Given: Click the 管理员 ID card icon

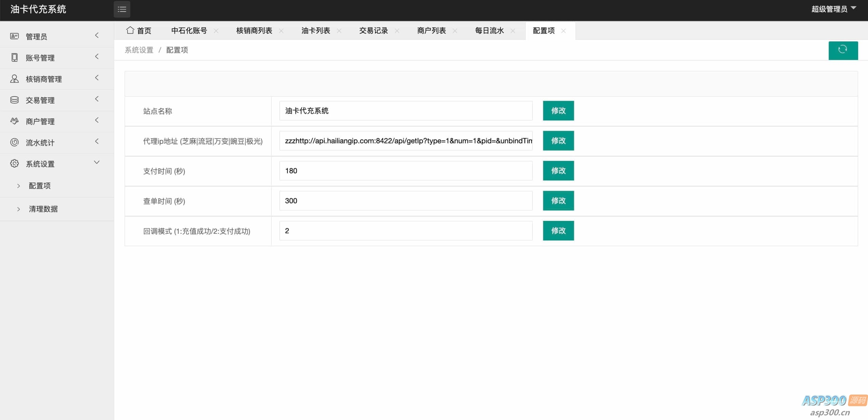Looking at the screenshot, I should tap(14, 36).
